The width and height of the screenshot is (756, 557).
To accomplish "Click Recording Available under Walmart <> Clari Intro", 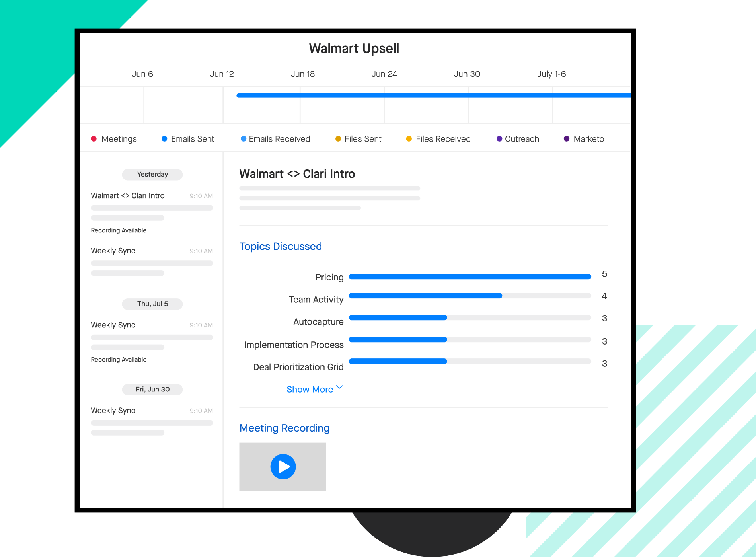I will 119,230.
